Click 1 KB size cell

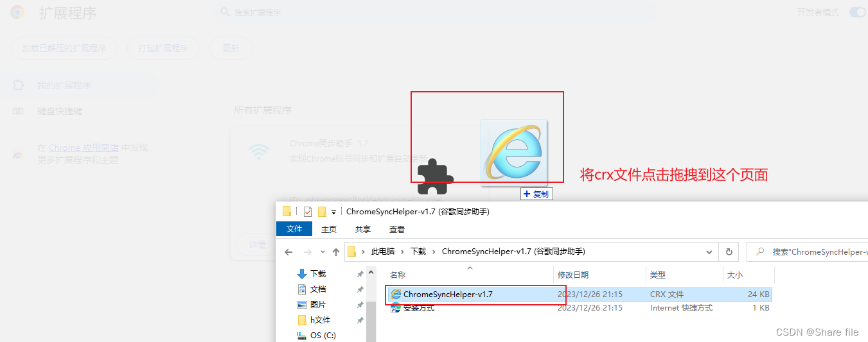(x=761, y=308)
